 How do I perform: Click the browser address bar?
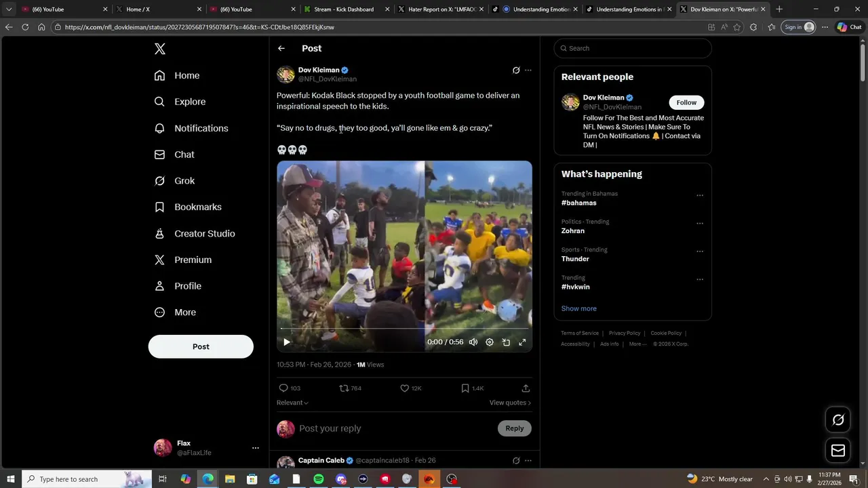pyautogui.click(x=380, y=27)
